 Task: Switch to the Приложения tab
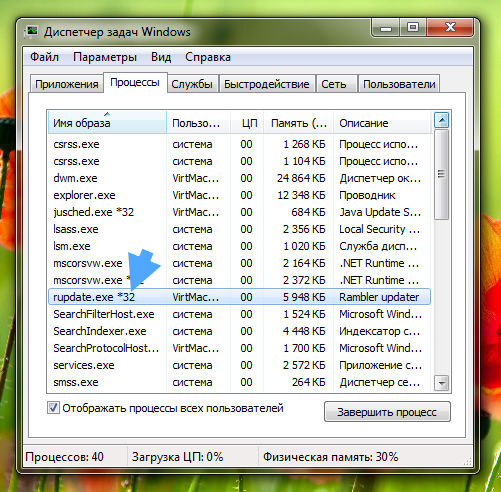[x=67, y=84]
